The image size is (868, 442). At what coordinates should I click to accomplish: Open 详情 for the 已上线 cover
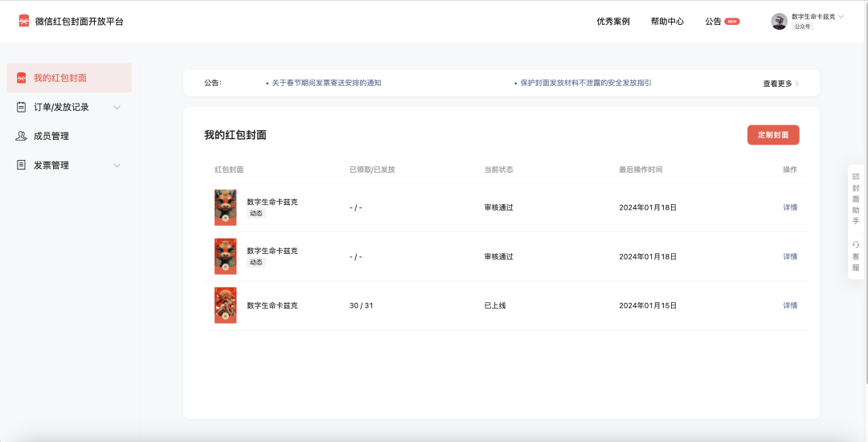(x=790, y=305)
